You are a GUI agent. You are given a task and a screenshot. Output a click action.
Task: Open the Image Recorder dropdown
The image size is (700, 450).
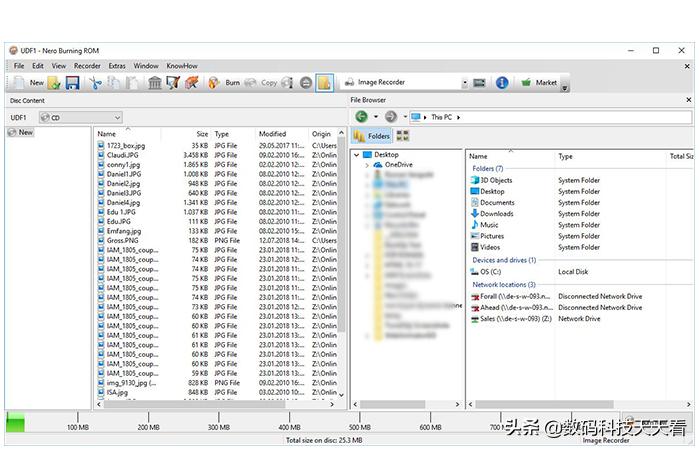point(465,83)
